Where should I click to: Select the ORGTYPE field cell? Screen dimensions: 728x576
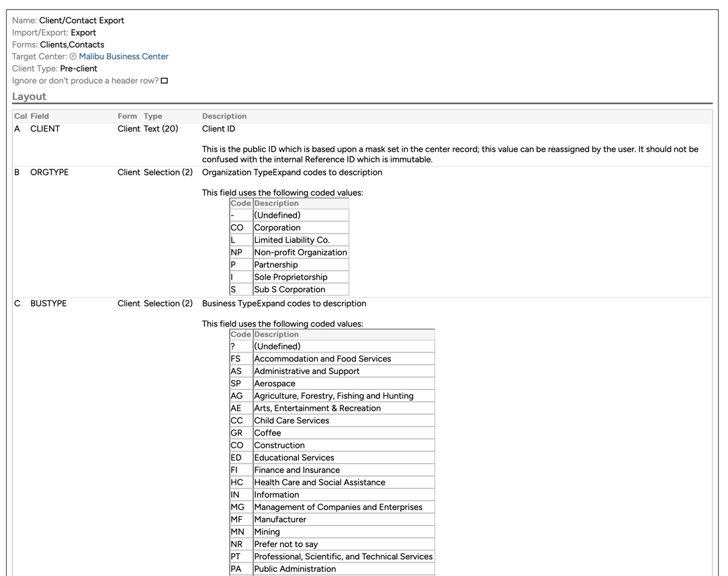tap(49, 172)
